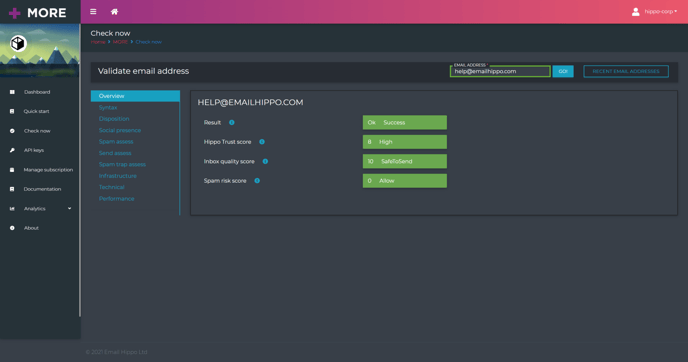Viewport: 688px width, 362px height.
Task: Click the info icon beside Inbox quality score
Action: 265,161
